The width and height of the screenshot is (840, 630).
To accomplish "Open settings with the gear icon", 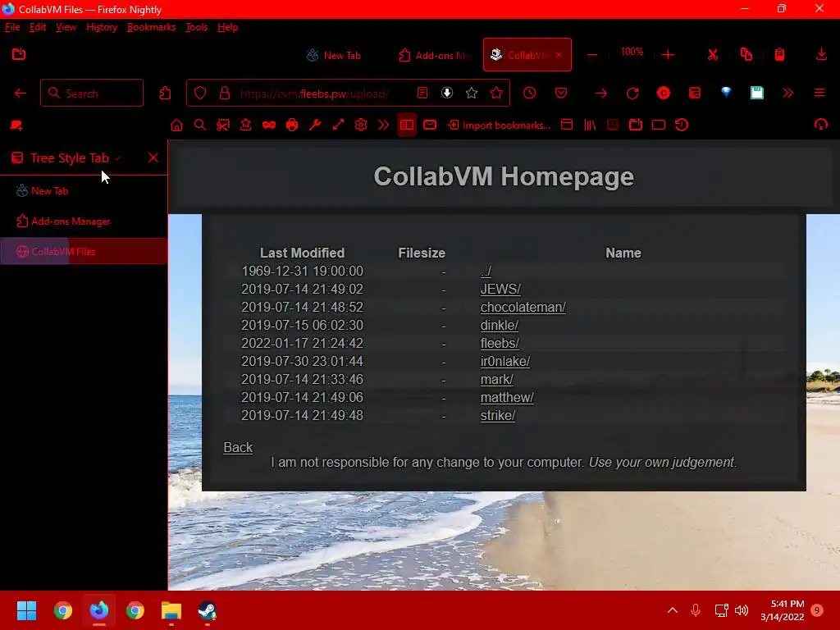I will (x=361, y=126).
